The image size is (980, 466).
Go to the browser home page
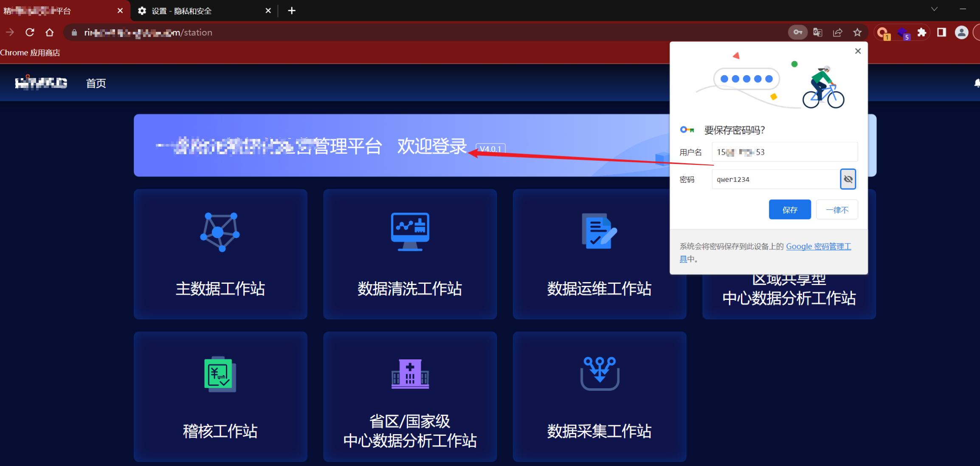[x=50, y=32]
